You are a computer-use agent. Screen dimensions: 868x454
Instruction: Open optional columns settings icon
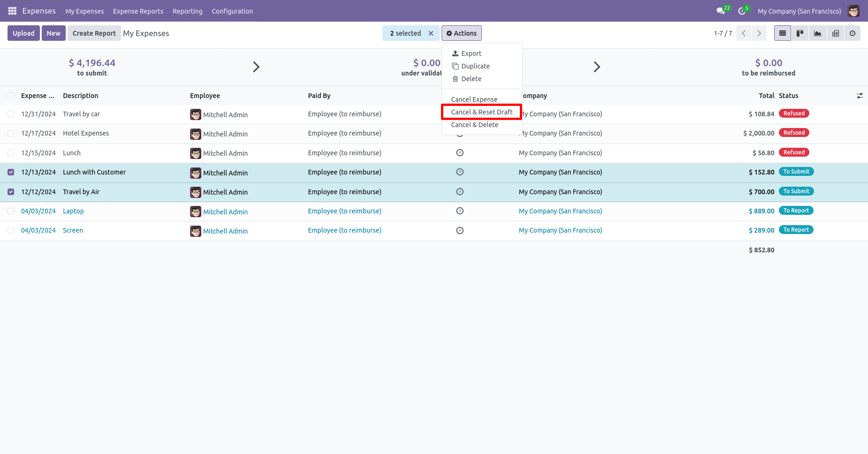(x=860, y=96)
